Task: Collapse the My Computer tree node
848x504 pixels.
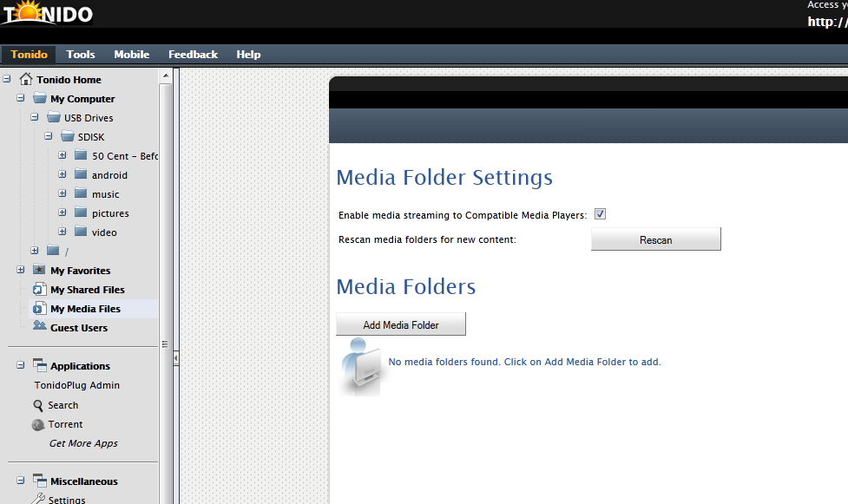Action: [x=21, y=98]
